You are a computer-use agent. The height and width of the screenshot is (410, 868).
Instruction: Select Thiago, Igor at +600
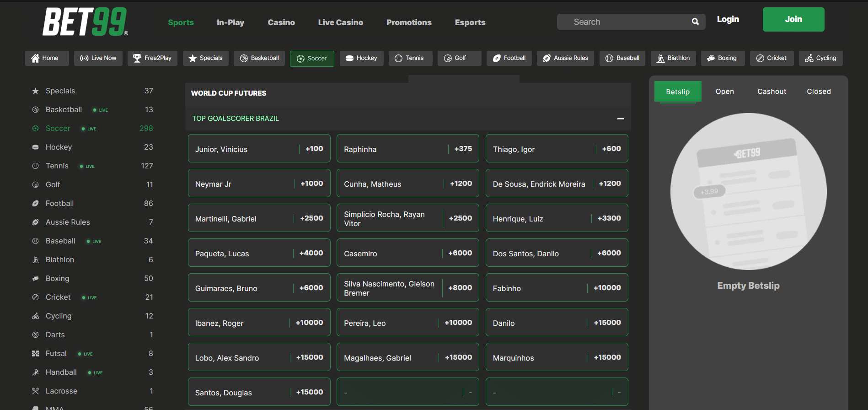pos(557,148)
